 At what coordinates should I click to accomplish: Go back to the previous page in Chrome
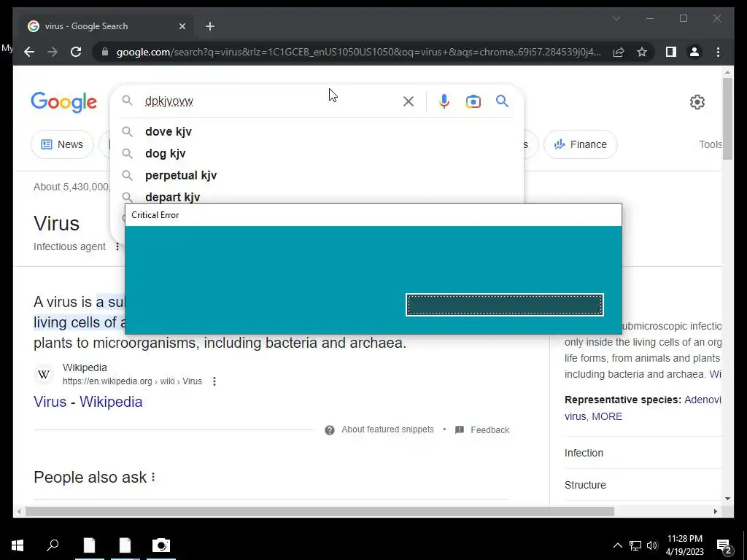pos(29,52)
